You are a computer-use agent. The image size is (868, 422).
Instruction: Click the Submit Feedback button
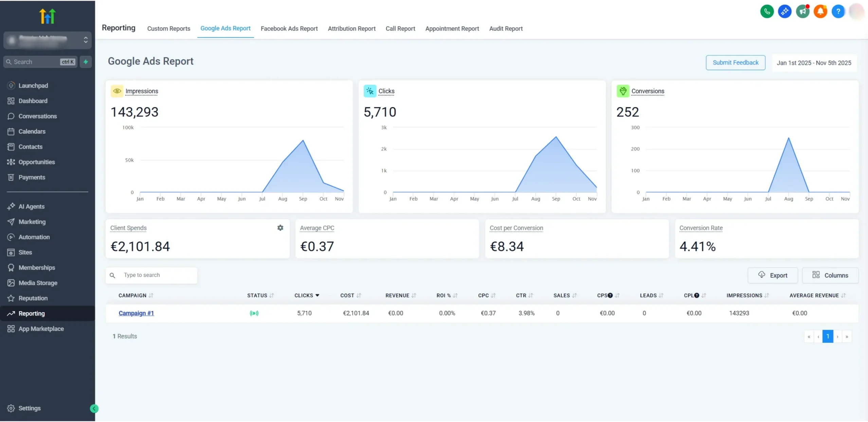(x=735, y=63)
